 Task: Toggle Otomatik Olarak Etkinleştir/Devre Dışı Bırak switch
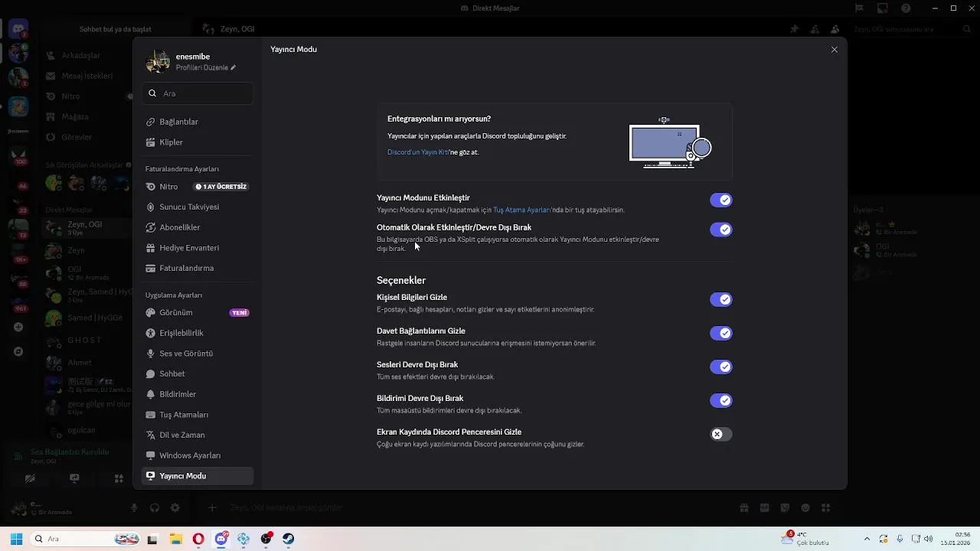click(x=721, y=230)
